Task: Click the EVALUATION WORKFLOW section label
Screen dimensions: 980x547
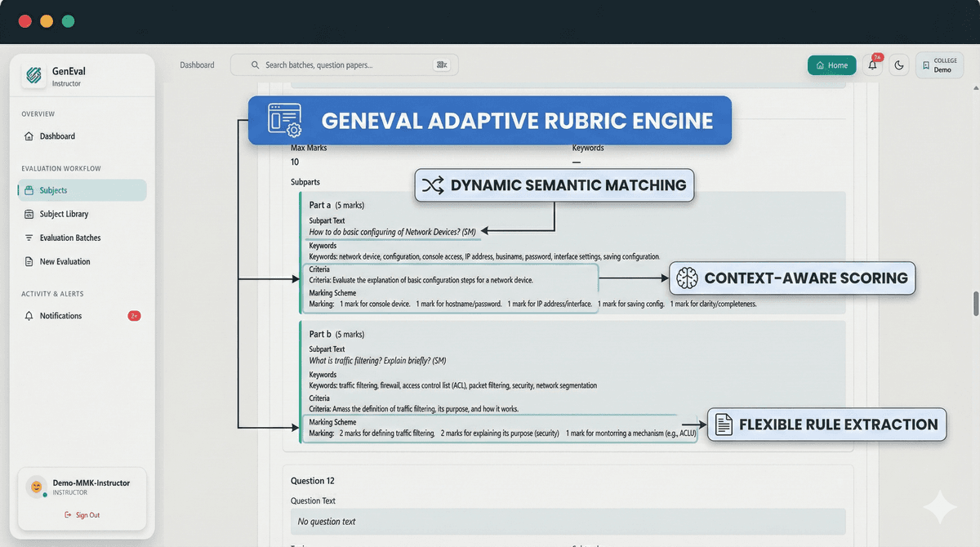Action: [x=61, y=168]
